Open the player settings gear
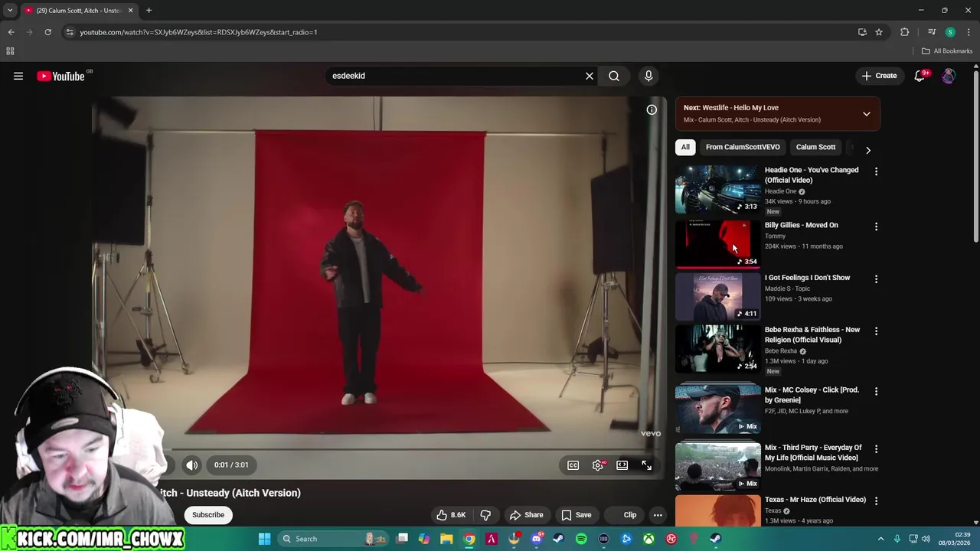This screenshot has width=980, height=551. [598, 465]
